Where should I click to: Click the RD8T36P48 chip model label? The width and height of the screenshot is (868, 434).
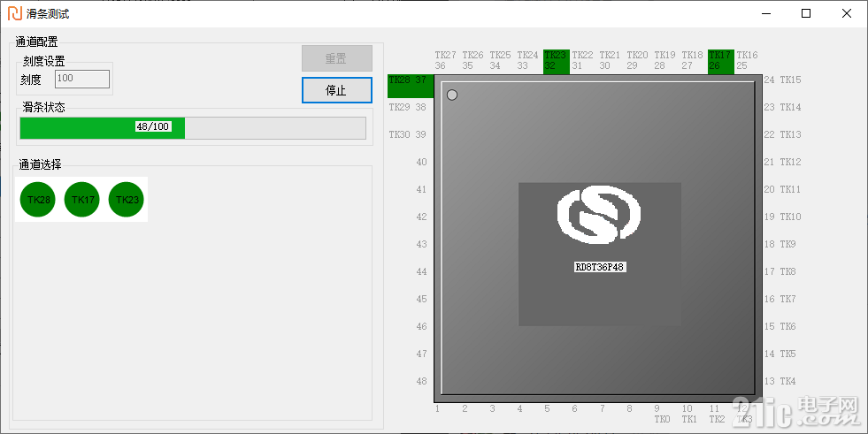[x=600, y=267]
